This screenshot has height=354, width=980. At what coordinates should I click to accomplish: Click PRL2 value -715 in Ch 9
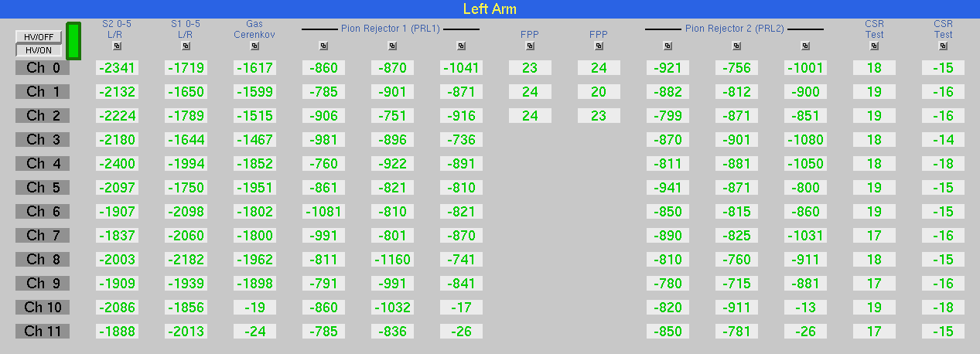coord(736,284)
